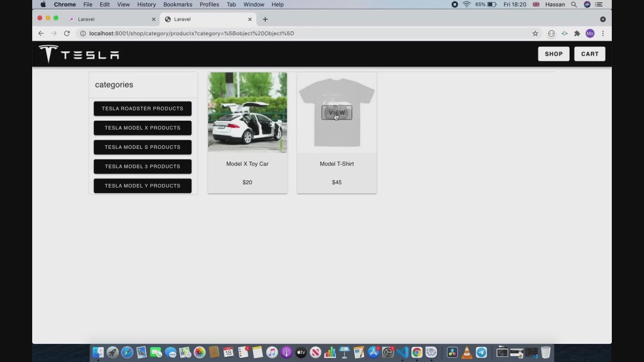The height and width of the screenshot is (362, 644).
Task: Switch to the first Laravel tab
Action: (112, 19)
